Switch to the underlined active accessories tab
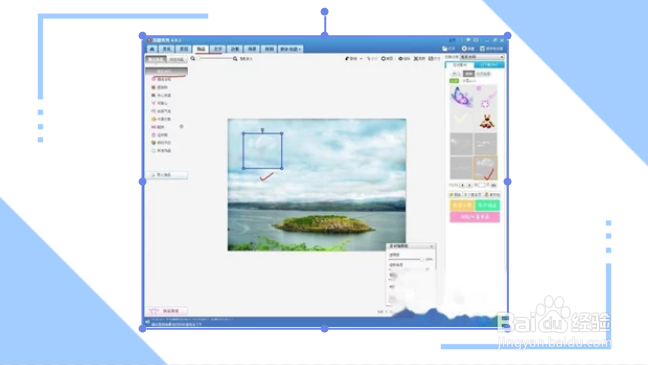The height and width of the screenshot is (365, 648). pyautogui.click(x=201, y=49)
